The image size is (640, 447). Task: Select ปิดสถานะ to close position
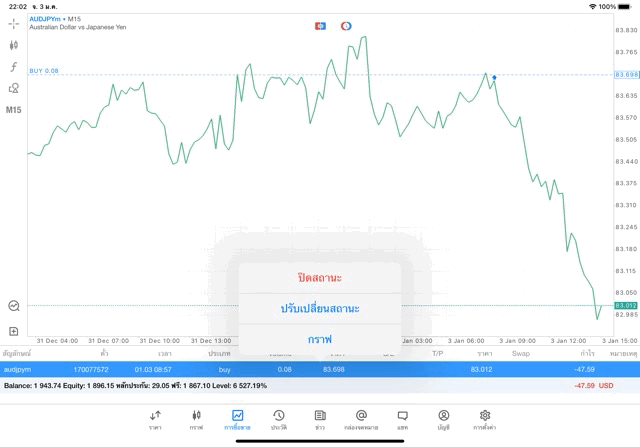[x=320, y=277]
